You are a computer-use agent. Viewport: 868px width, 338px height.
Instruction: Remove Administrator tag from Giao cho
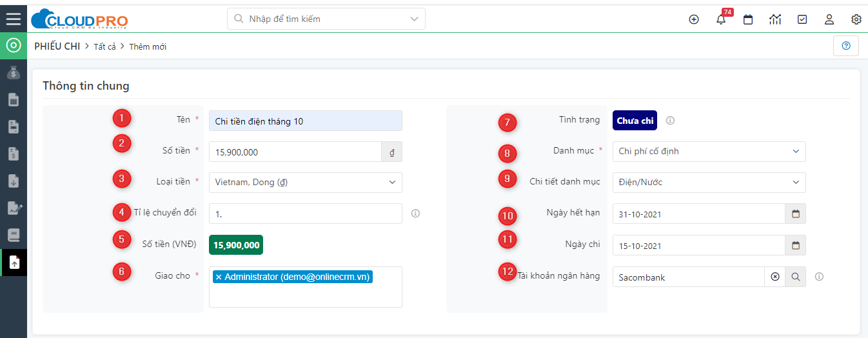[219, 277]
